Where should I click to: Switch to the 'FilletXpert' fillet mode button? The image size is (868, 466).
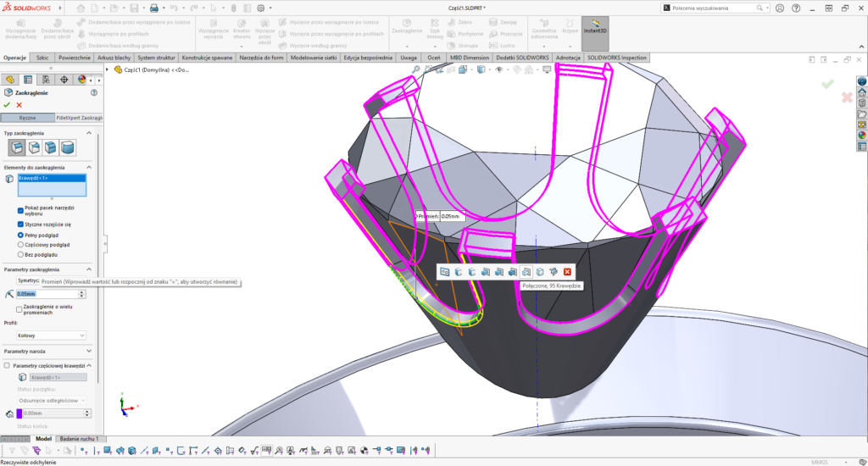tap(78, 118)
